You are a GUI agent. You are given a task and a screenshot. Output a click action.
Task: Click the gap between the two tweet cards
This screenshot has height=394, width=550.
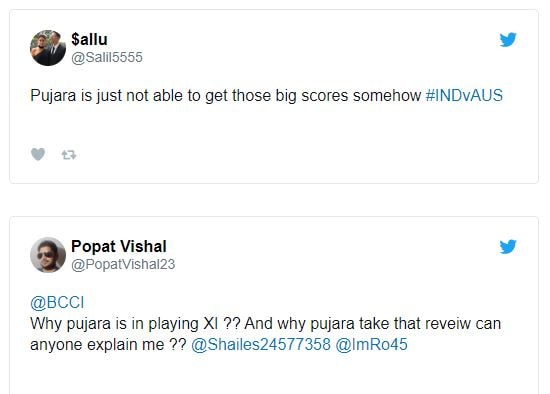click(274, 200)
